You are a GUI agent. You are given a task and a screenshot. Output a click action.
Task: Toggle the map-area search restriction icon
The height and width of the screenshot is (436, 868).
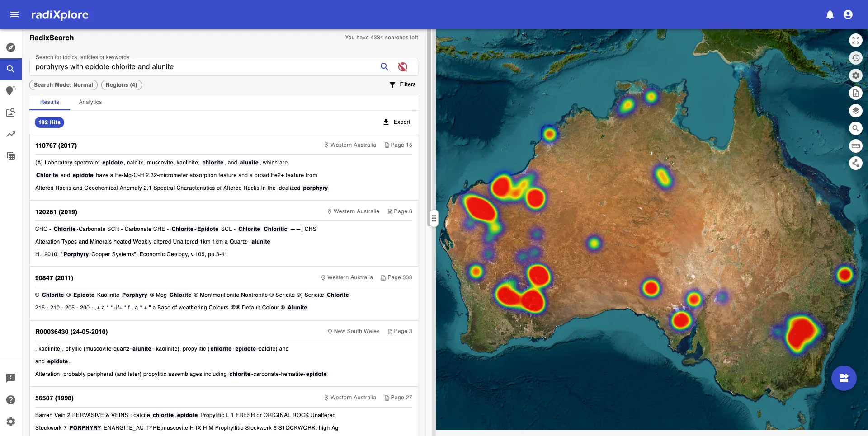pyautogui.click(x=402, y=67)
